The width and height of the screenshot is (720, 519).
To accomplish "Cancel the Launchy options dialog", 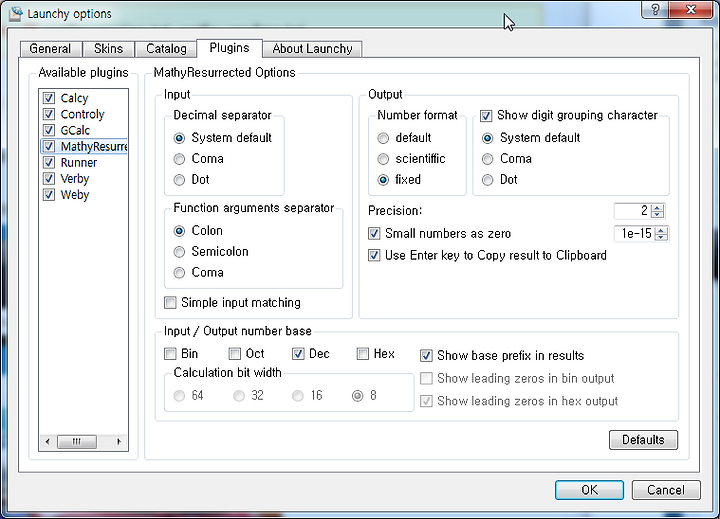I will coord(666,490).
